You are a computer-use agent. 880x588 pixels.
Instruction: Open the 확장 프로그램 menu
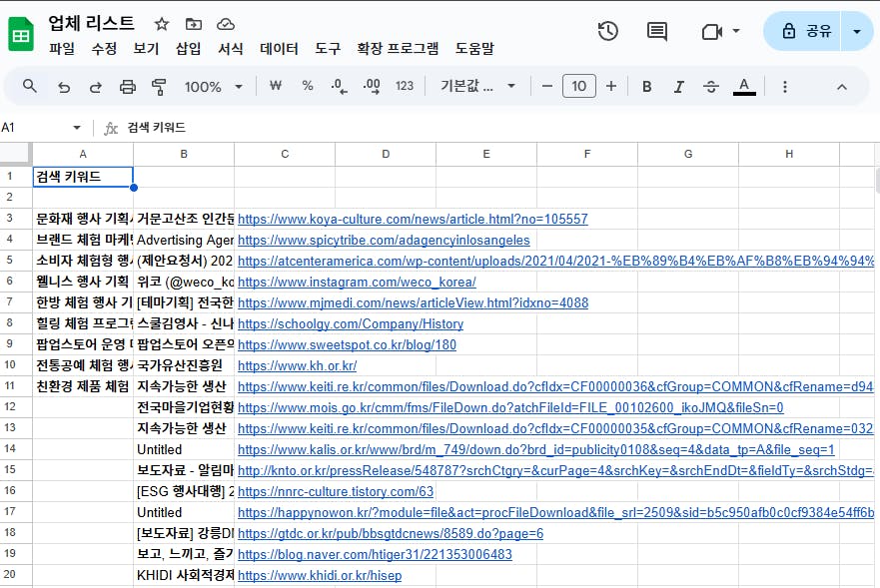coord(398,49)
